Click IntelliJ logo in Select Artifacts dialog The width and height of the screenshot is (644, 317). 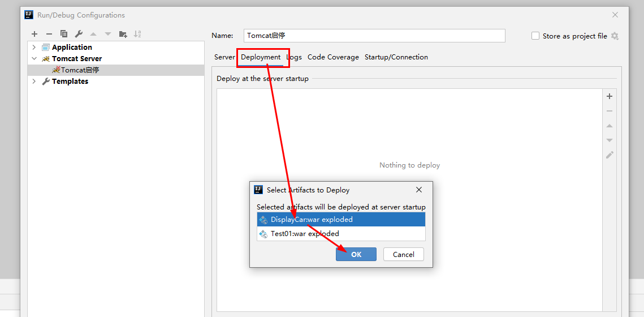[x=258, y=190]
